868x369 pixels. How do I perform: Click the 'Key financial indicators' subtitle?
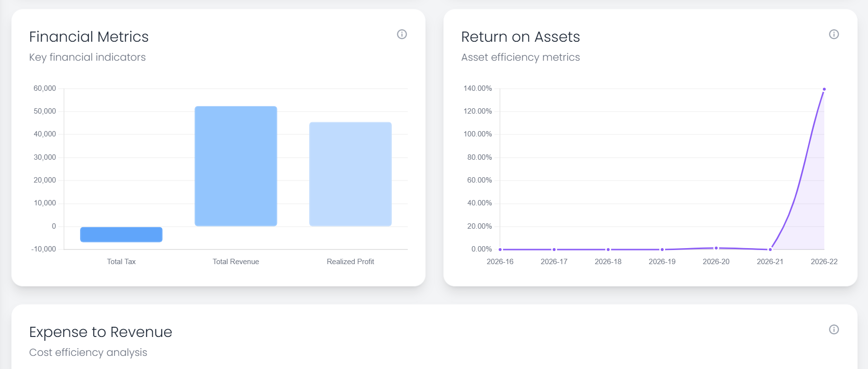87,57
